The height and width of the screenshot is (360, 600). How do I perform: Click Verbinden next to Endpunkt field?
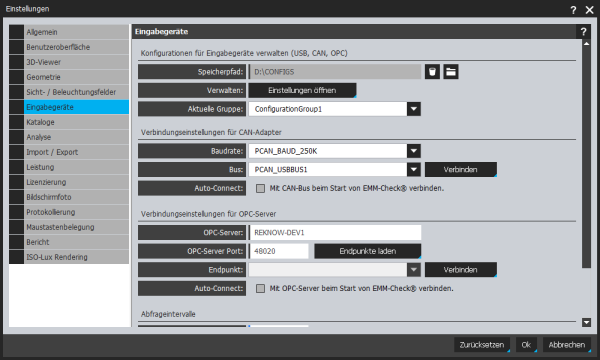[x=461, y=270]
